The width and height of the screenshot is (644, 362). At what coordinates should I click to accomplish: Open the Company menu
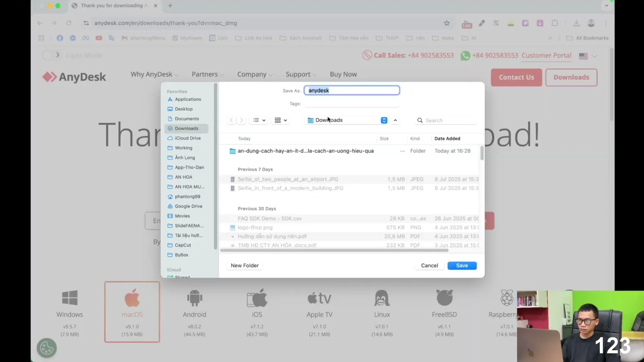click(x=255, y=74)
